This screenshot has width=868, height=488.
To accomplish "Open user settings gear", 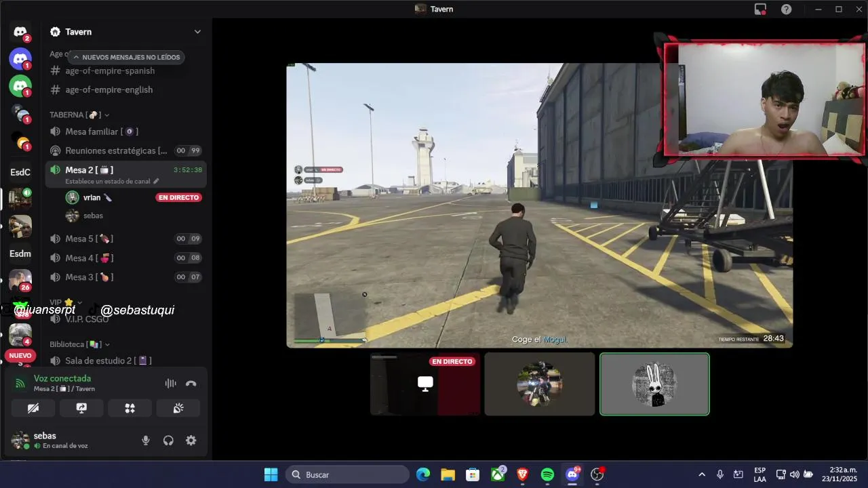I will point(191,441).
